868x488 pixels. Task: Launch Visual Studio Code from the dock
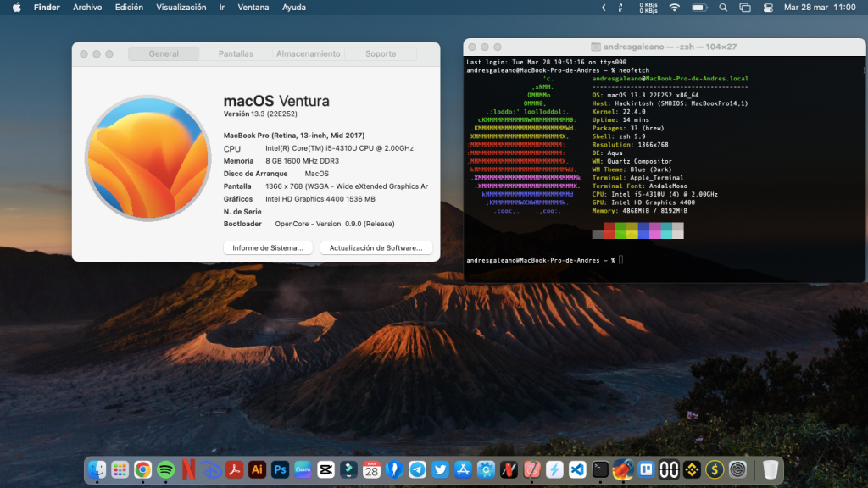(x=577, y=469)
